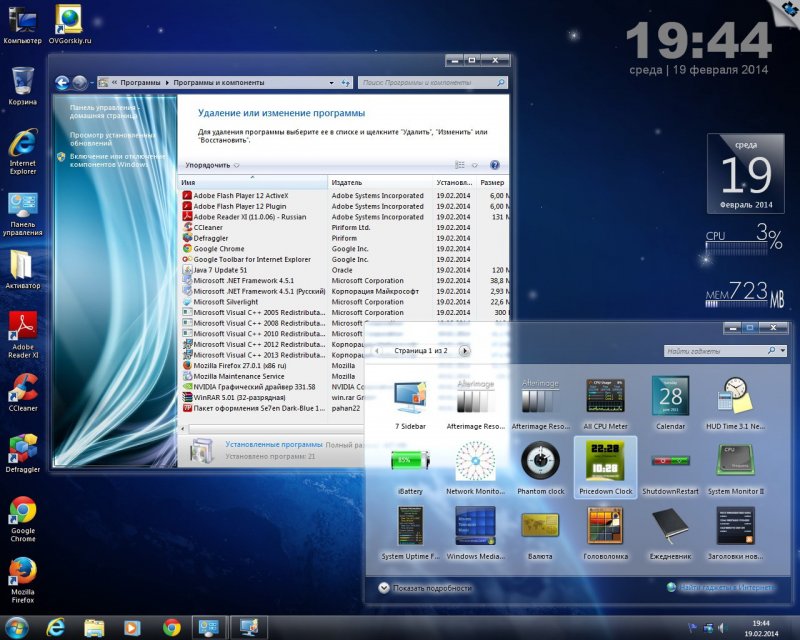Select the Корзина recycle bin icon
Viewport: 800px width, 640px height.
(x=22, y=85)
